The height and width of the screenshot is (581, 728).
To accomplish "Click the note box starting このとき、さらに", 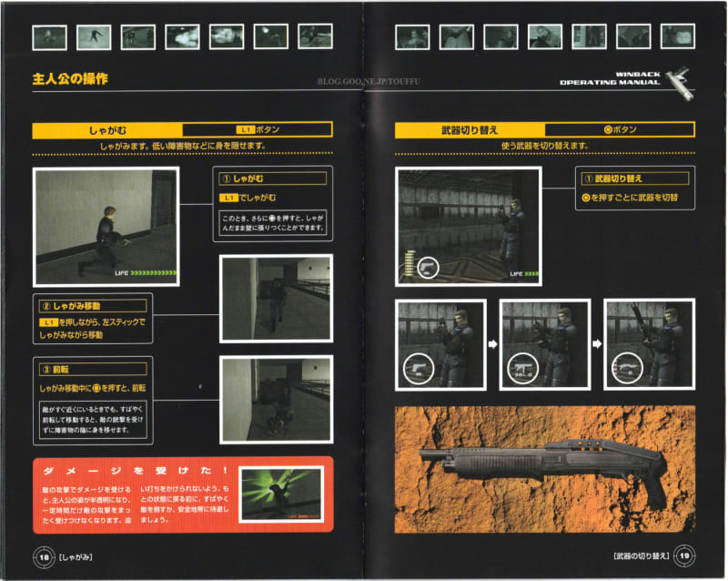I will click(272, 223).
